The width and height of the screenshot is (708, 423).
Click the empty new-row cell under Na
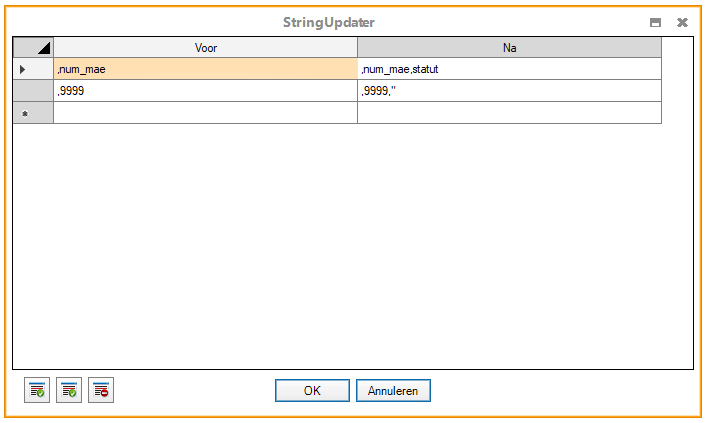click(509, 113)
